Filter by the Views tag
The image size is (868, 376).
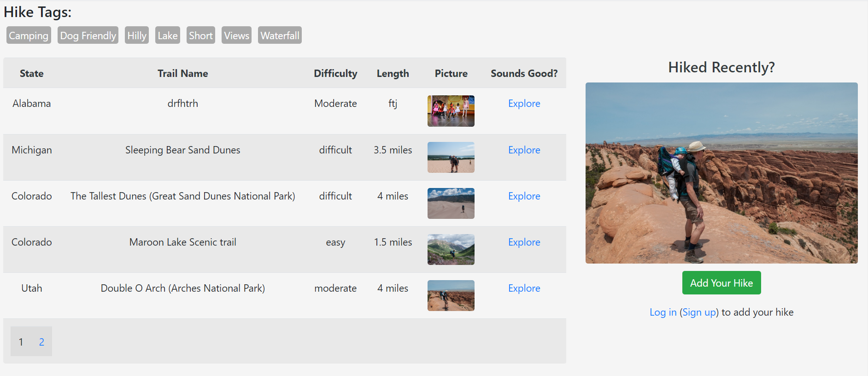coord(236,35)
